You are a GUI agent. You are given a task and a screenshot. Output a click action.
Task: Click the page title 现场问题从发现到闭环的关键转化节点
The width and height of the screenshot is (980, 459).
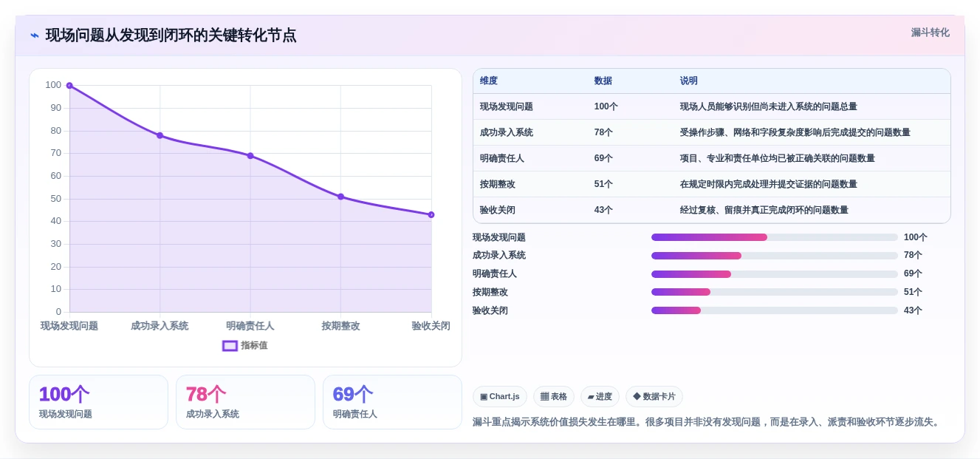pyautogui.click(x=171, y=35)
